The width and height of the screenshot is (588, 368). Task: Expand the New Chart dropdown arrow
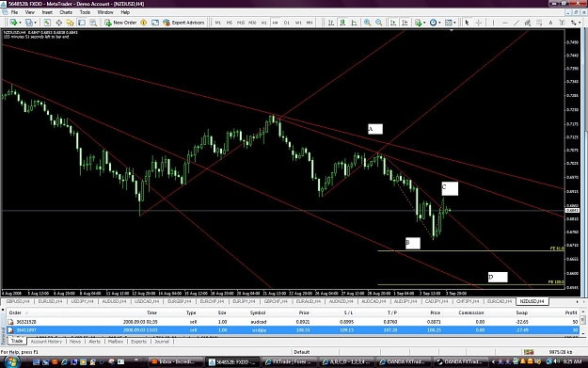(20, 23)
